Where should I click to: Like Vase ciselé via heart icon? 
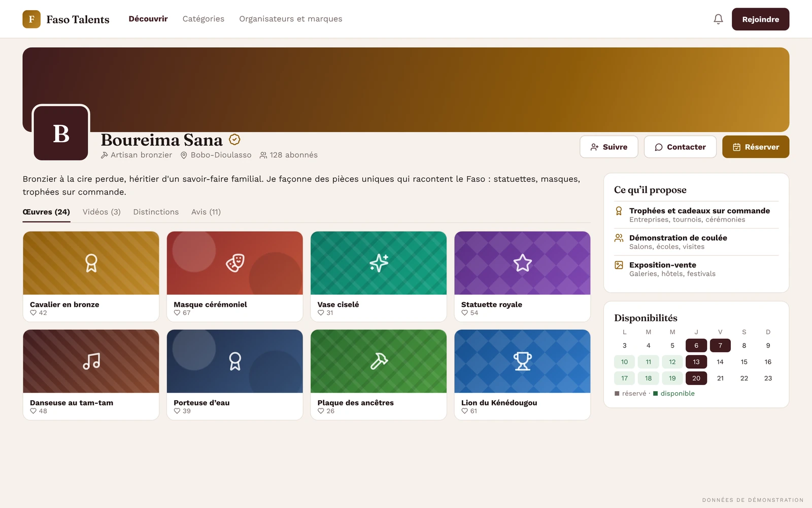coord(321,313)
